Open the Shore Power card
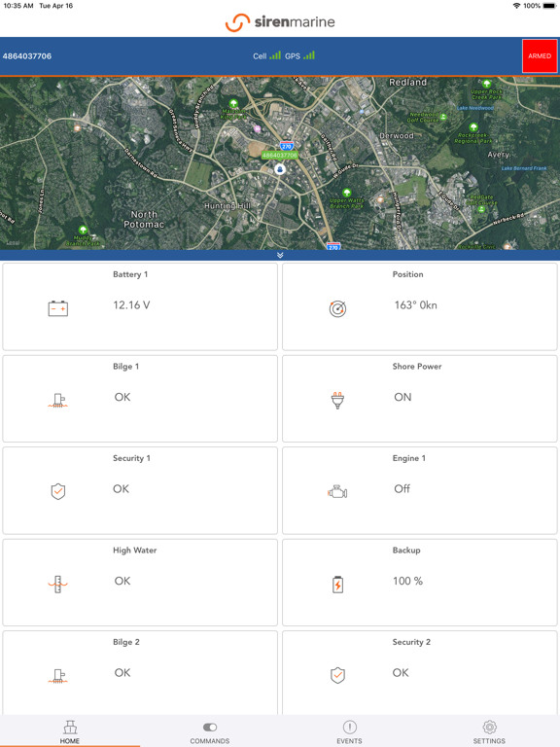This screenshot has height=747, width=560. click(420, 399)
